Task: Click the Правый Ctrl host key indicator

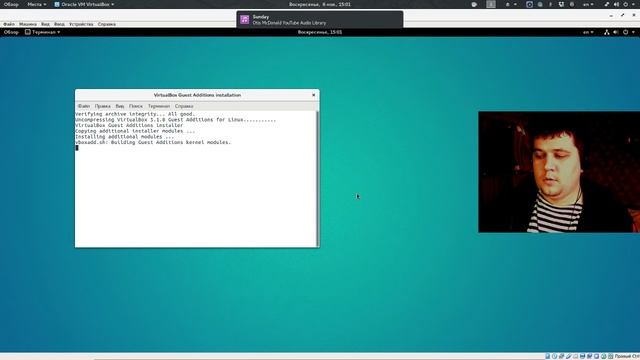Action: tap(627, 356)
